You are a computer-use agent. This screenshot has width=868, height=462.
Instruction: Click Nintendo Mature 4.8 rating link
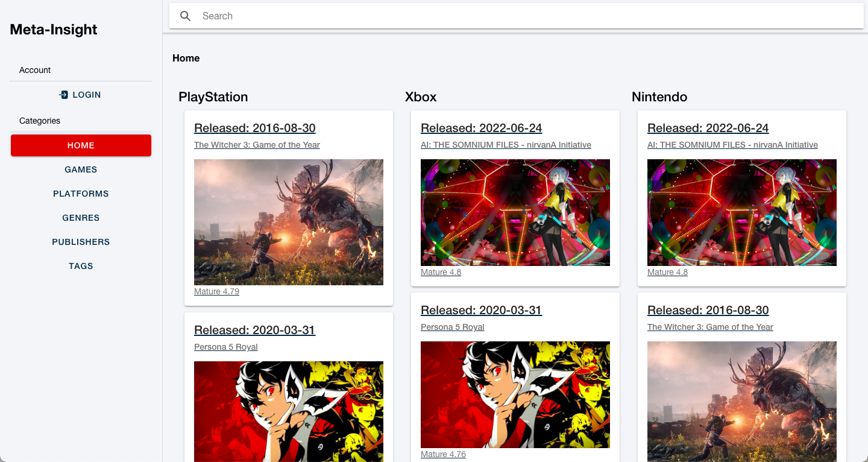667,272
